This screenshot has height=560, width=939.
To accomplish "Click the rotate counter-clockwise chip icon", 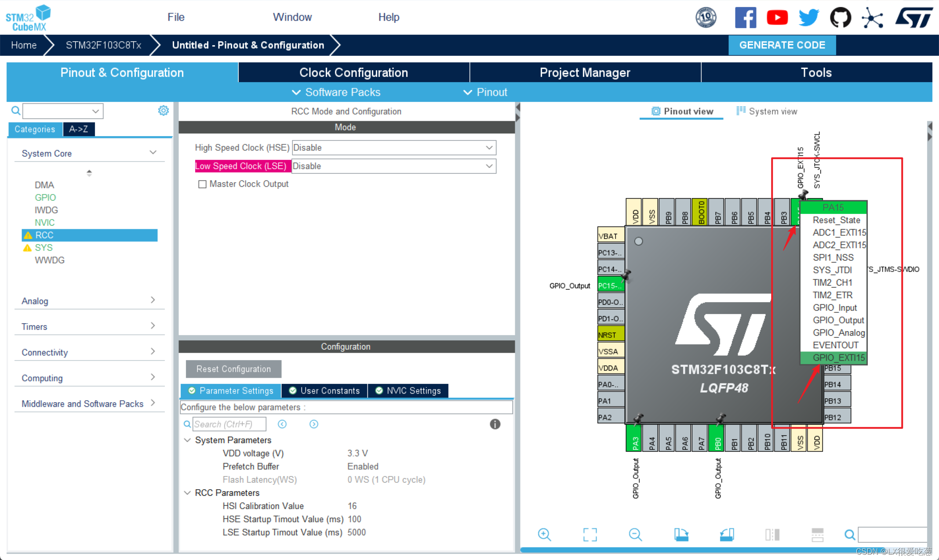I will (x=727, y=535).
